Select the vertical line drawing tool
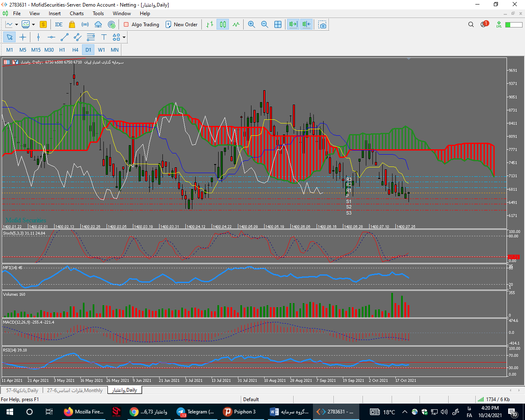Image resolution: width=525 pixels, height=420 pixels. coord(38,37)
